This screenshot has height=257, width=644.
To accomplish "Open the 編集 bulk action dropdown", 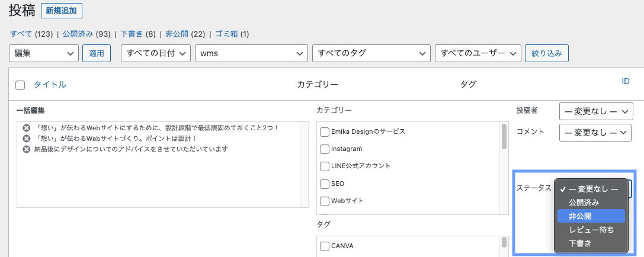I will click(44, 53).
